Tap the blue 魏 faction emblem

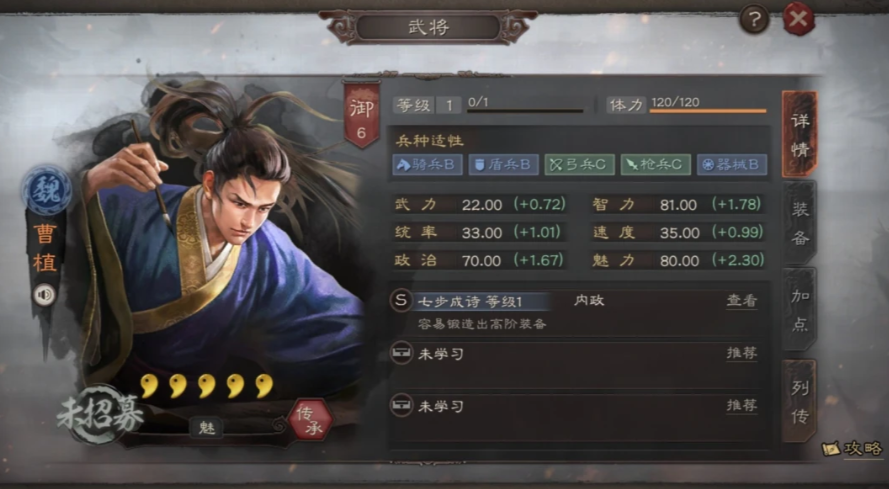46,191
